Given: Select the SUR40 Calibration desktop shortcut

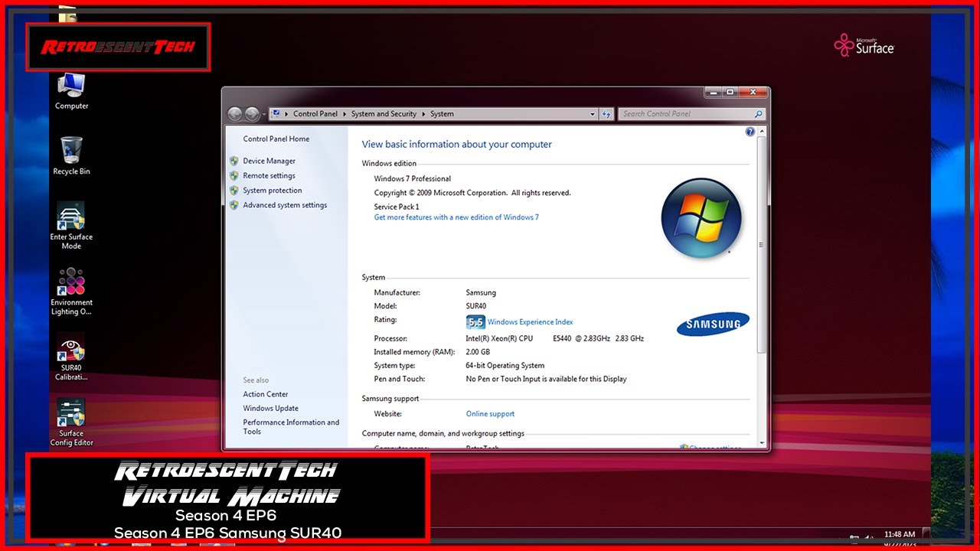Looking at the screenshot, I should point(71,357).
